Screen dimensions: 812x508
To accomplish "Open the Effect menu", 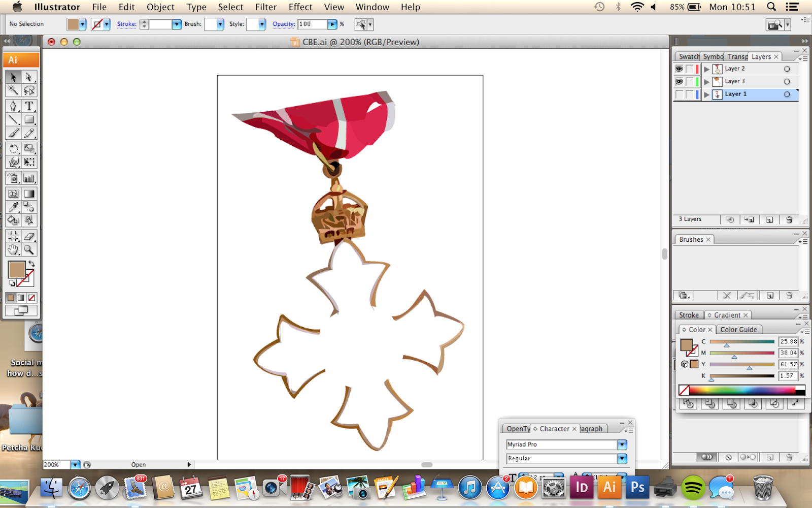I will click(300, 7).
